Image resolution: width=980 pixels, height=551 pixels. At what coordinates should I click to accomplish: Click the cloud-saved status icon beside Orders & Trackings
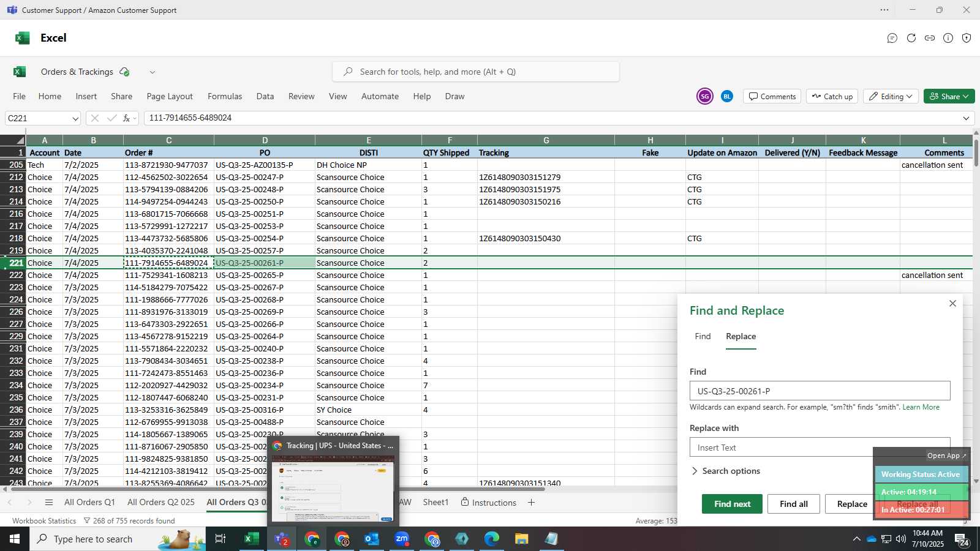[124, 72]
